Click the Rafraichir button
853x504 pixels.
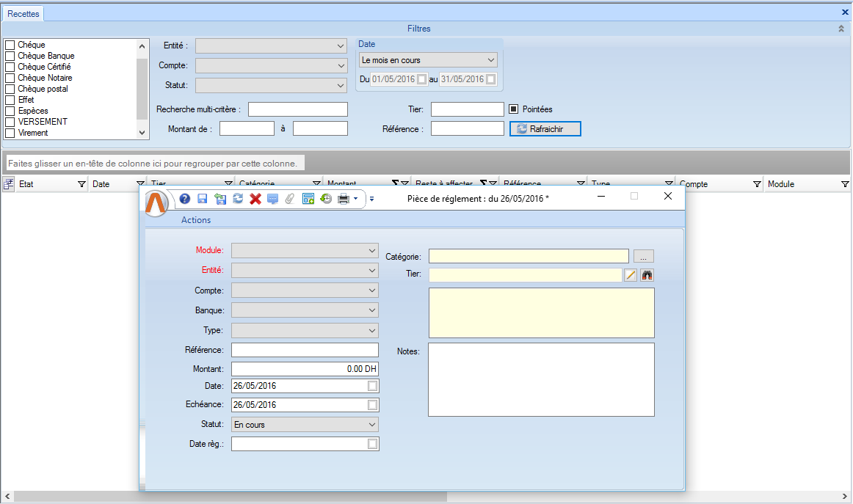point(545,129)
